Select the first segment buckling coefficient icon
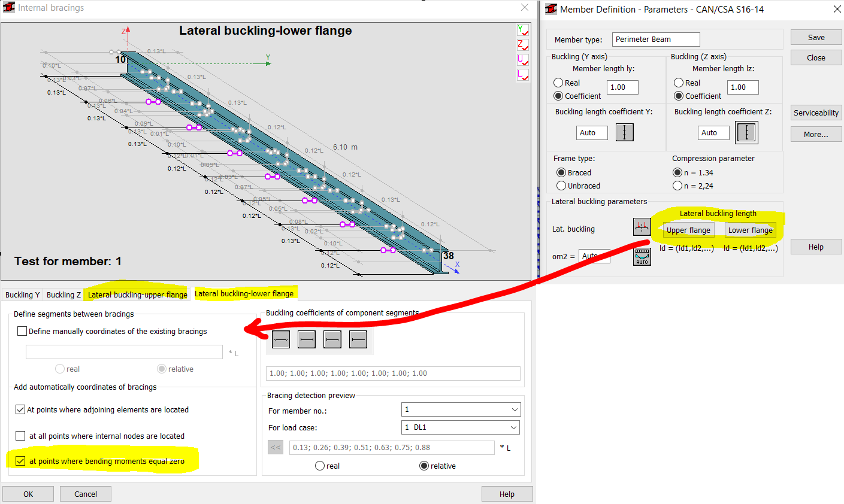The width and height of the screenshot is (844, 504). pos(281,339)
